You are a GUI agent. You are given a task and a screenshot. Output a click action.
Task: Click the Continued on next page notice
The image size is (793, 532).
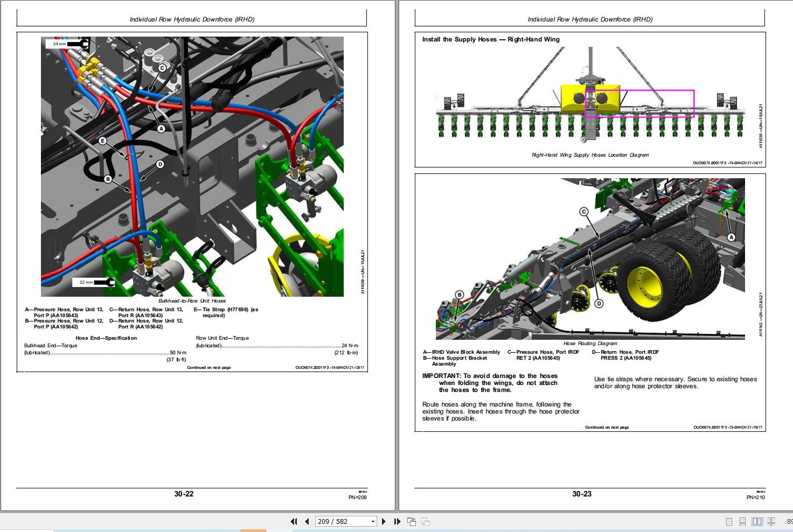(209, 367)
